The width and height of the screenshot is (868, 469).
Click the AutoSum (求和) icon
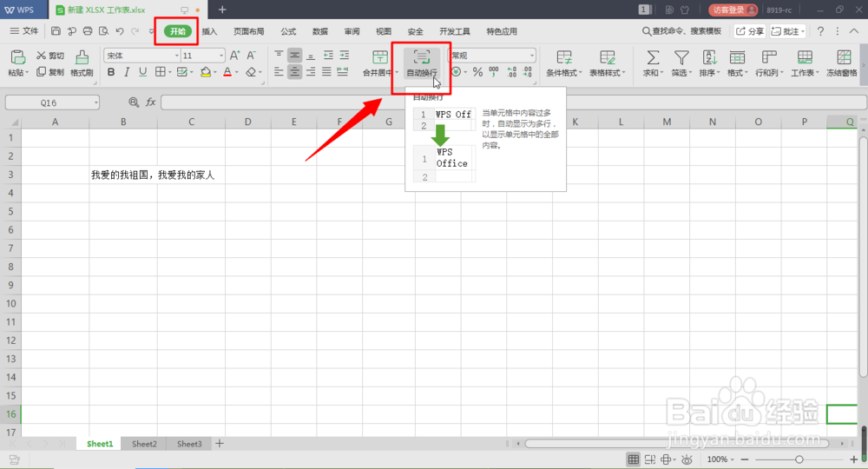pyautogui.click(x=653, y=57)
